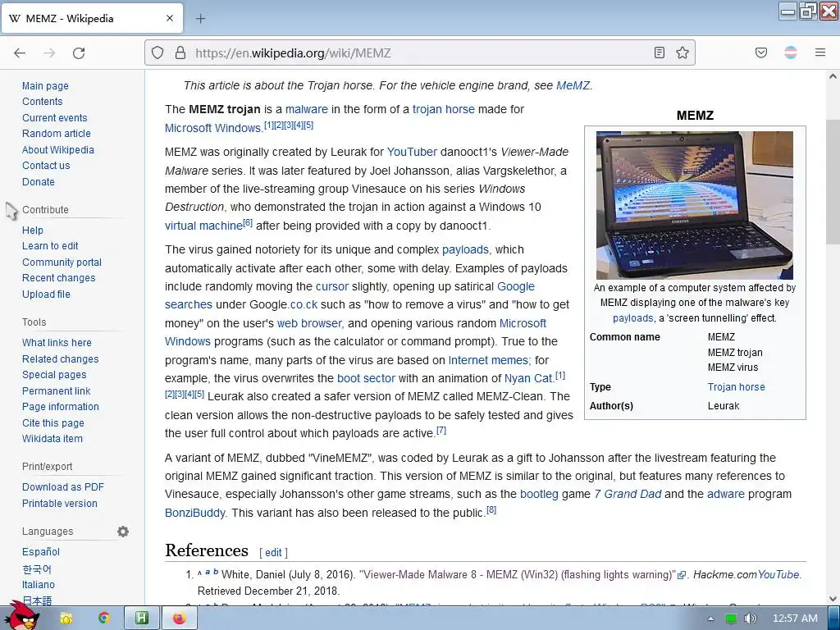Viewport: 840px width, 630px height.
Task: Click the green tray monitor icon
Action: point(731,619)
